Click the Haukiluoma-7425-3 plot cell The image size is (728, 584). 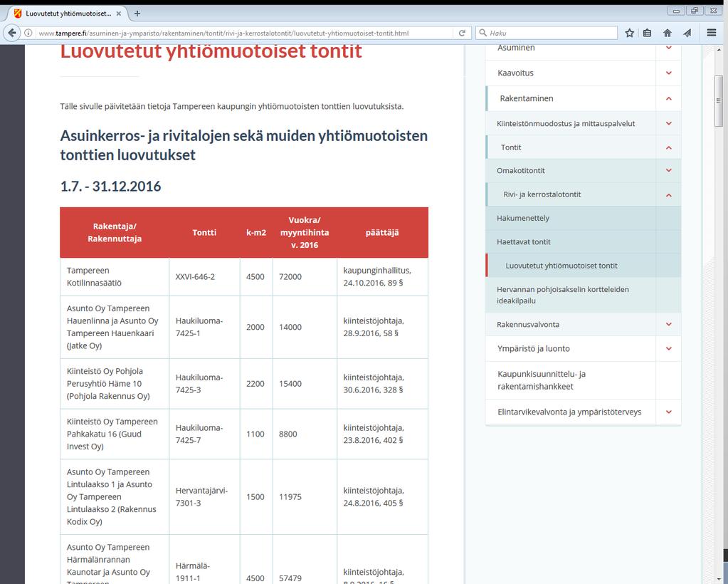(x=204, y=384)
